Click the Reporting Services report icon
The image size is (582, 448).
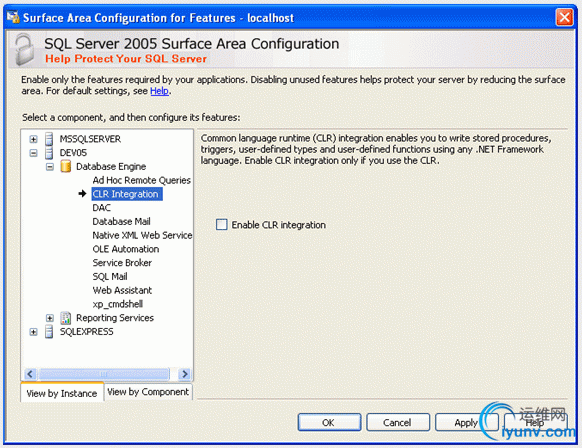pos(66,318)
